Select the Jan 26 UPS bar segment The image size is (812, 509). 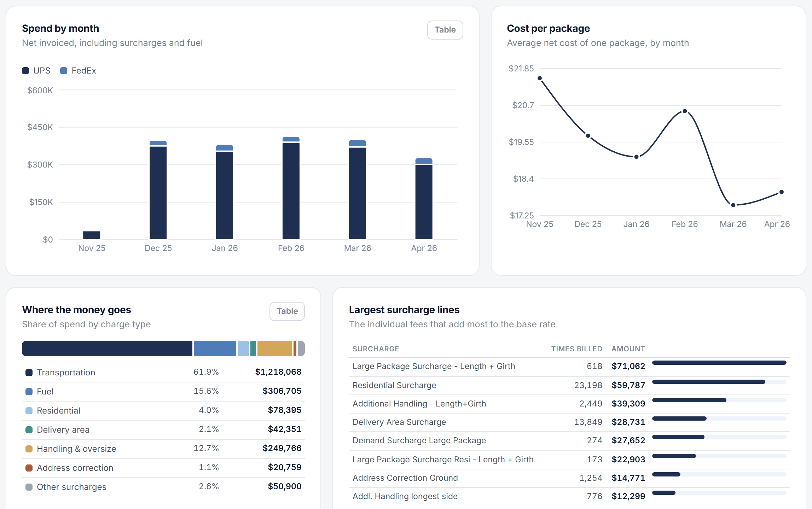coord(225,195)
